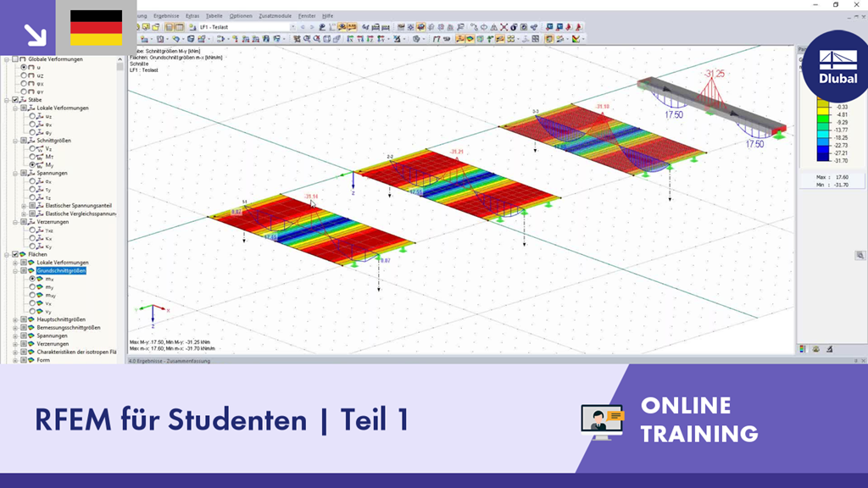Open the Ergebnisse menu
Screen dimensions: 868x488
click(x=167, y=16)
